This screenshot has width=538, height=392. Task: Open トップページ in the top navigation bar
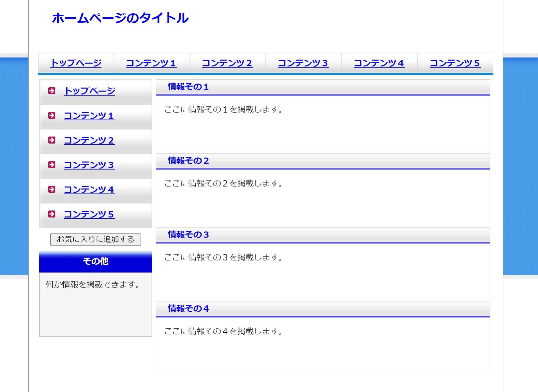tap(76, 63)
